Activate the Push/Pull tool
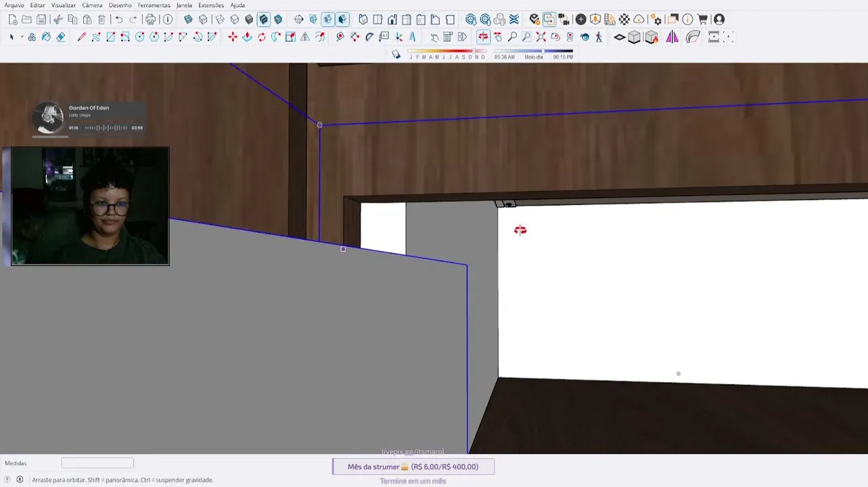The width and height of the screenshot is (868, 487). pyautogui.click(x=247, y=37)
